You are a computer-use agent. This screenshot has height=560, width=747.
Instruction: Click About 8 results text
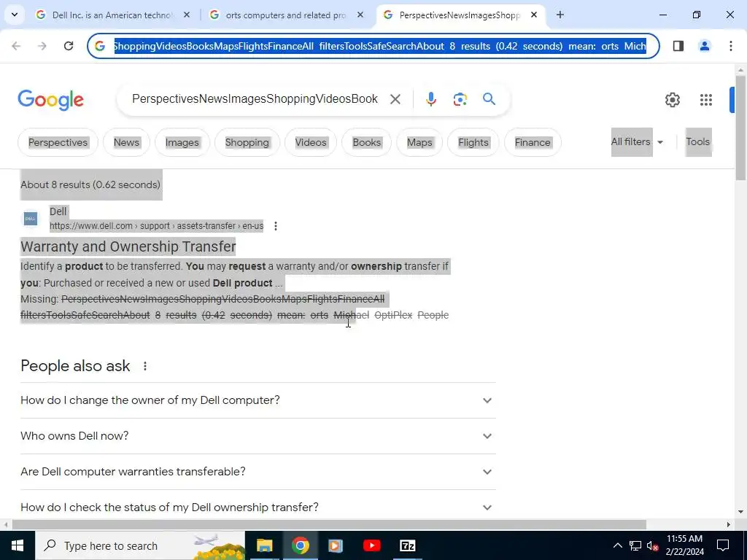click(90, 184)
